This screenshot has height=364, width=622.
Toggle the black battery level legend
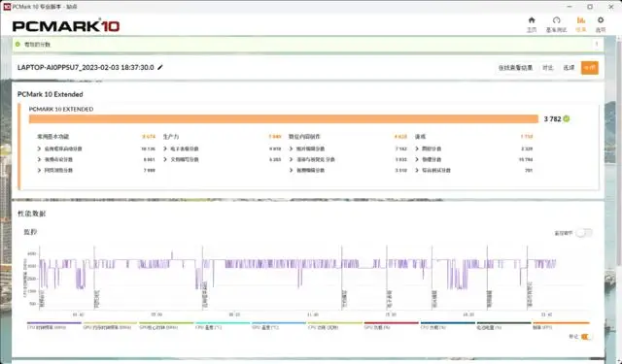tap(503, 325)
